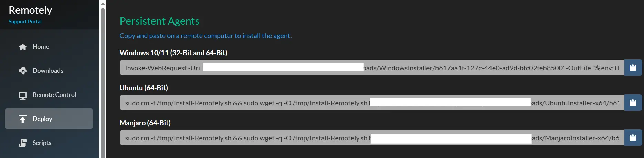Click the Downloads cloud icon
644x158 pixels.
(x=23, y=71)
